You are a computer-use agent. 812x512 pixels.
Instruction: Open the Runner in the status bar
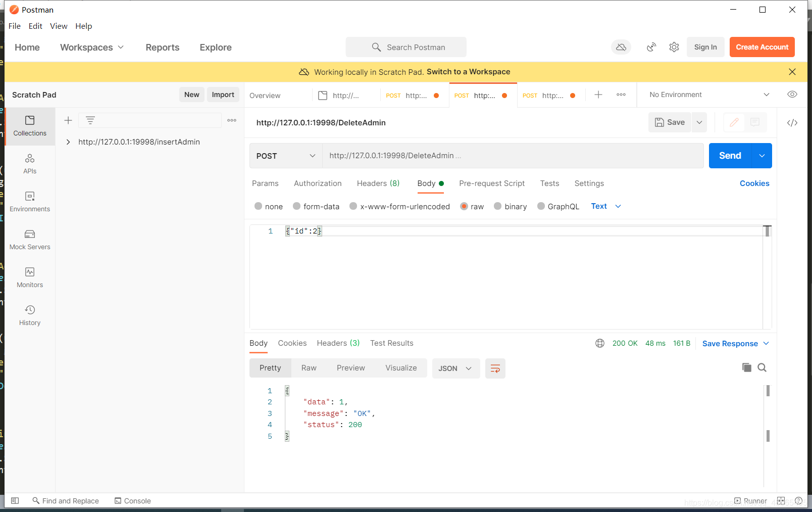pos(750,501)
